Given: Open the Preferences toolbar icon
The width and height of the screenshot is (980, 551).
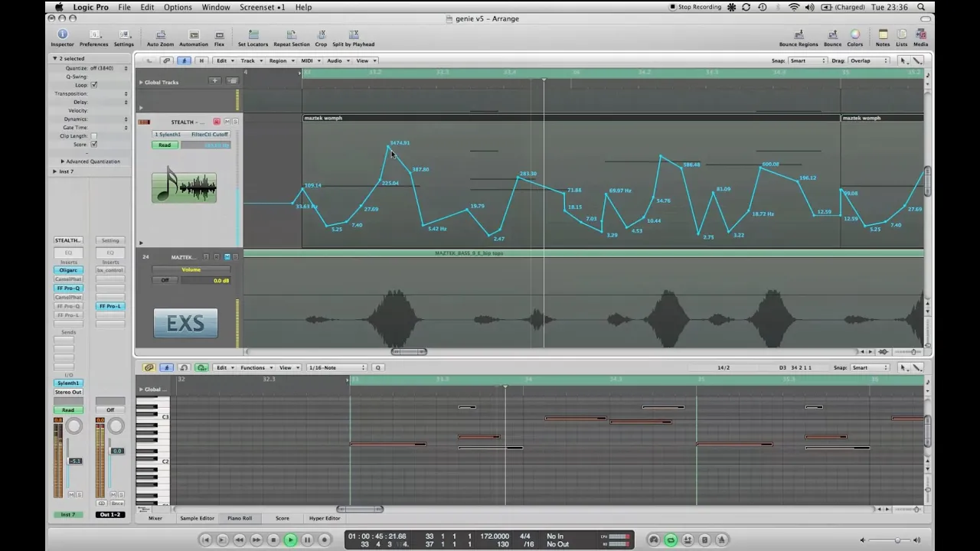Looking at the screenshot, I should 94,34.
